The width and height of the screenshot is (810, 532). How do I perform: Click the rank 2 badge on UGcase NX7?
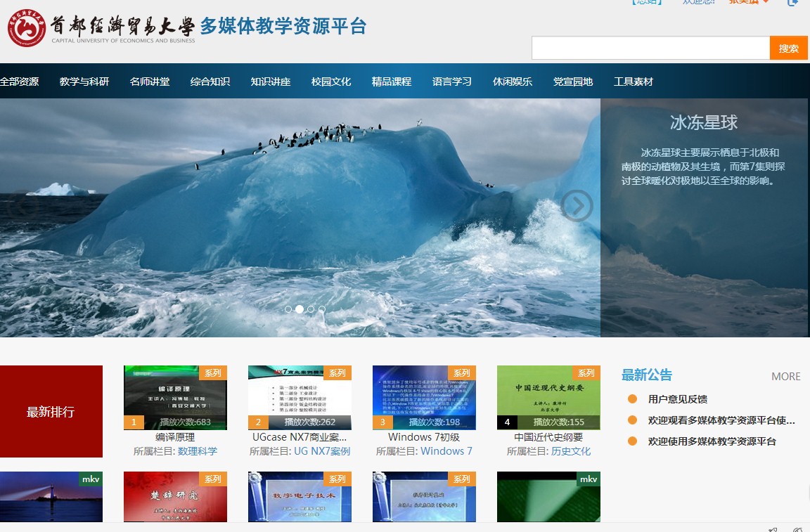pos(258,422)
